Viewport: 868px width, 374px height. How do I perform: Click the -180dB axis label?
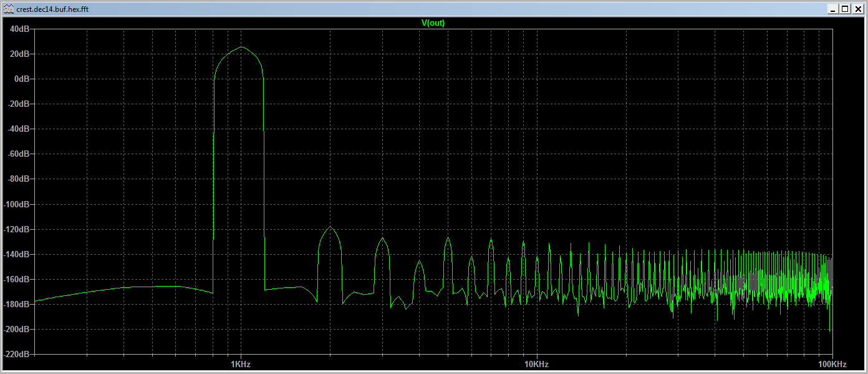coord(16,304)
